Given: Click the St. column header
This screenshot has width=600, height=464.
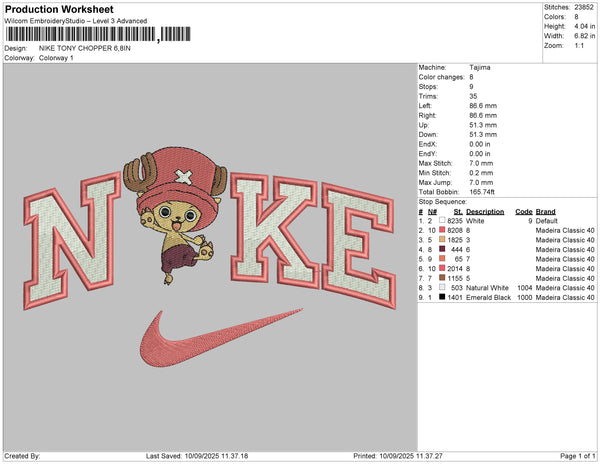Looking at the screenshot, I should tap(458, 212).
